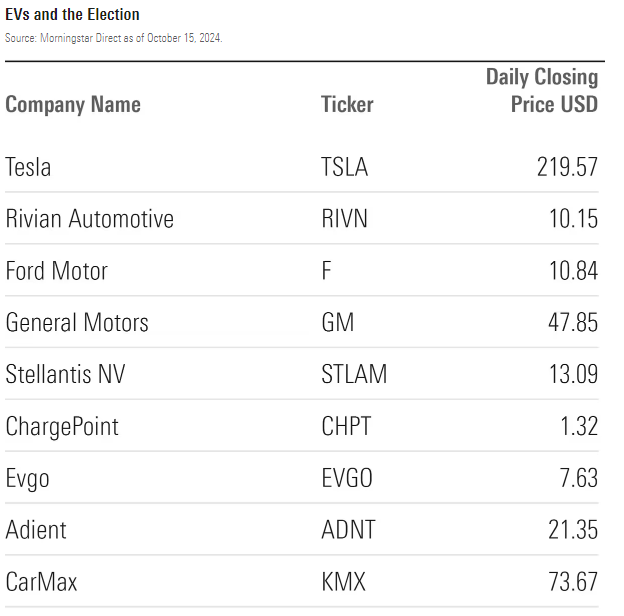
Task: Select the EVGO ticker cell
Action: tap(347, 479)
